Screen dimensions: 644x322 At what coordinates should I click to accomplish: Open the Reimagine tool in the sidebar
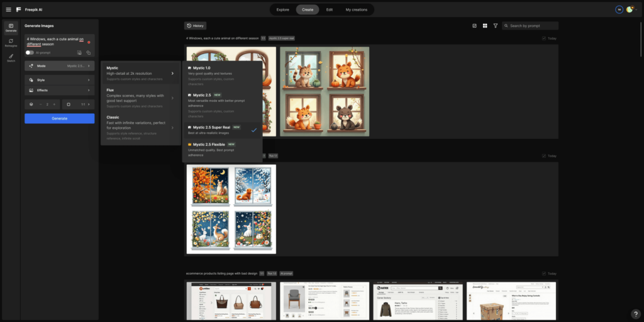coord(11,43)
